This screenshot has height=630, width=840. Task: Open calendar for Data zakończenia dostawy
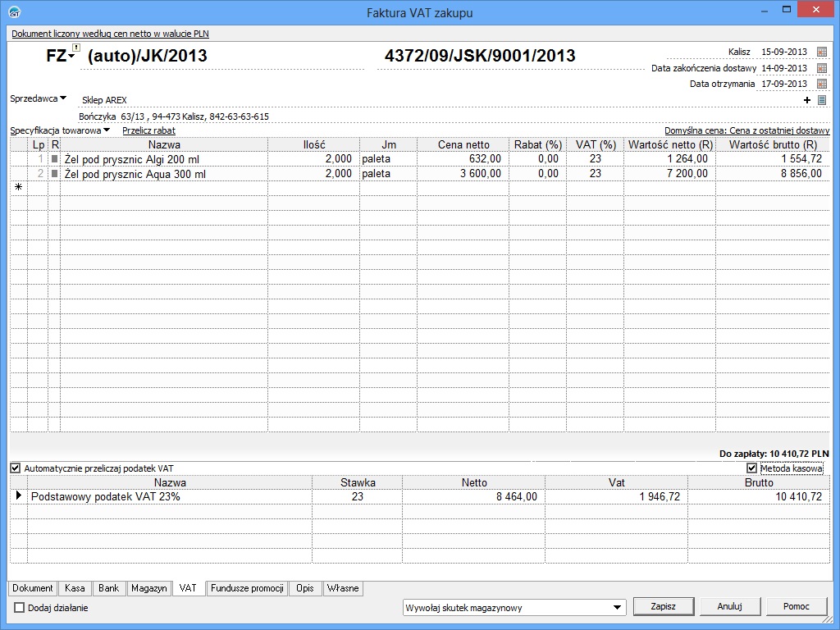point(822,68)
